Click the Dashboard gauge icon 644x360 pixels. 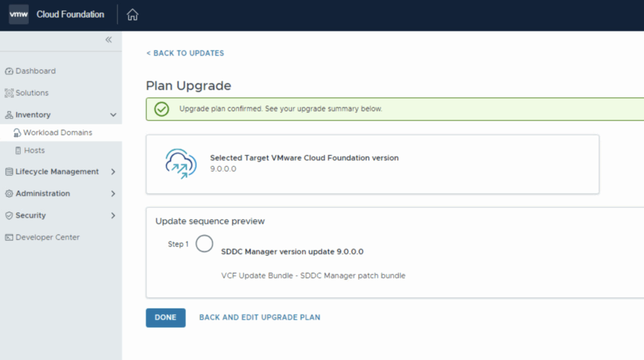tap(9, 71)
